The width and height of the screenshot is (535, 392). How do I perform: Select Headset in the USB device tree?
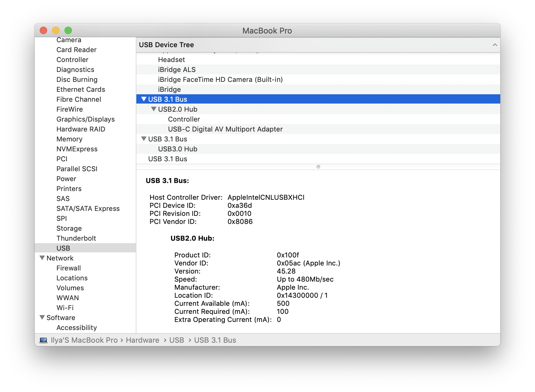tap(318, 60)
